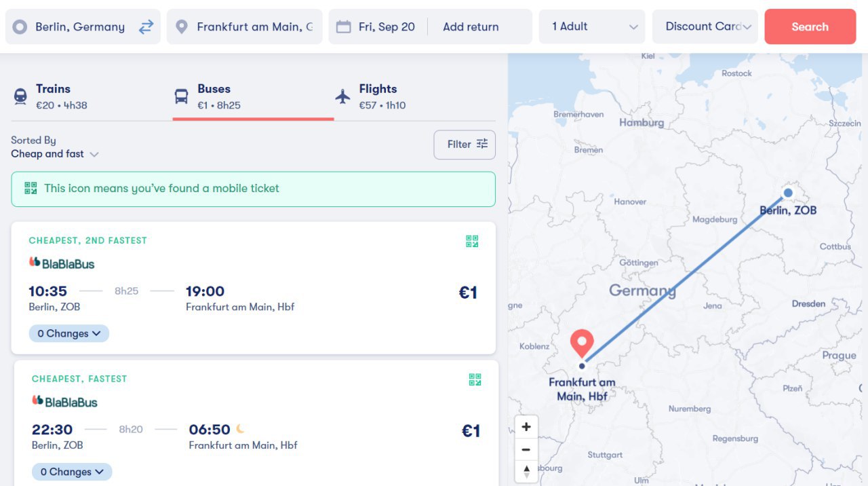
Task: Open the Filter options
Action: [x=465, y=145]
